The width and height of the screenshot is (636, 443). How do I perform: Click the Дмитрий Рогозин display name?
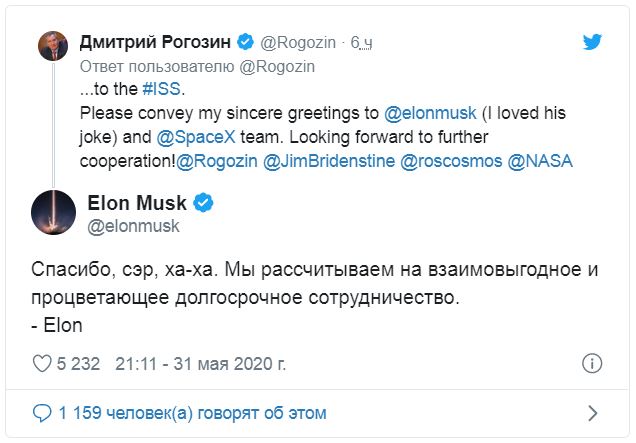pos(155,42)
